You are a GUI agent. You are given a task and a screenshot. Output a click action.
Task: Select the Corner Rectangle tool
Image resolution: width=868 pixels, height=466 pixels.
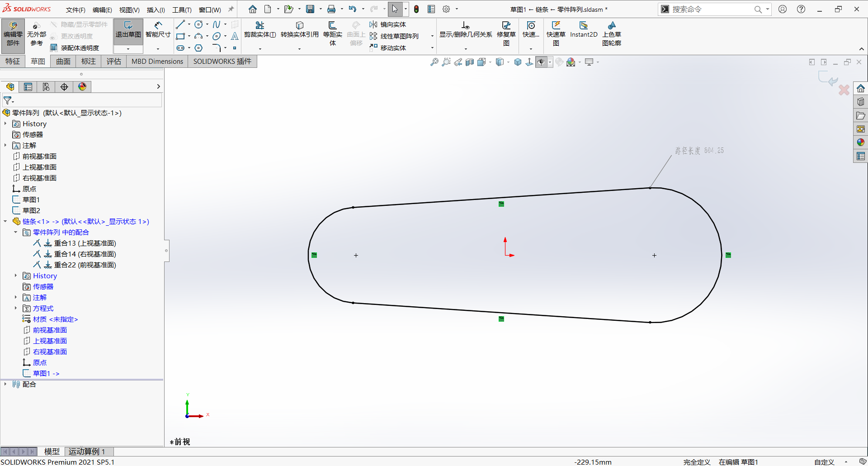tap(180, 36)
